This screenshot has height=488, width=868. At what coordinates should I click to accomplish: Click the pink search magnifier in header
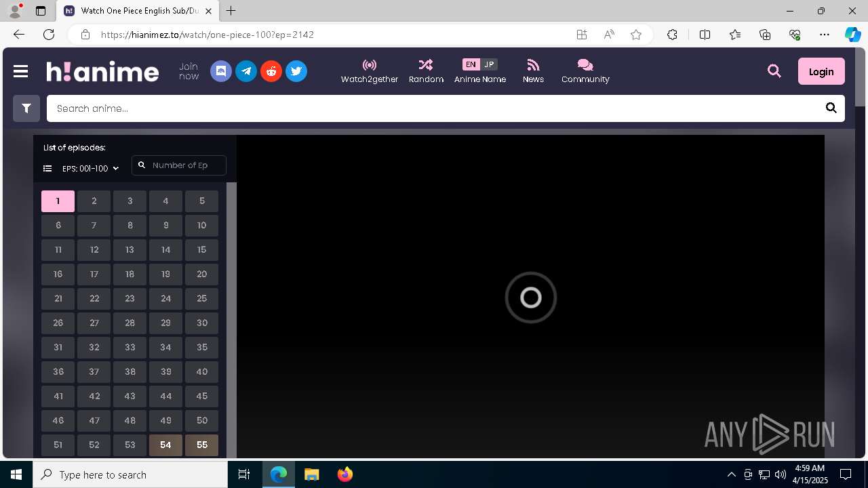[x=774, y=71]
